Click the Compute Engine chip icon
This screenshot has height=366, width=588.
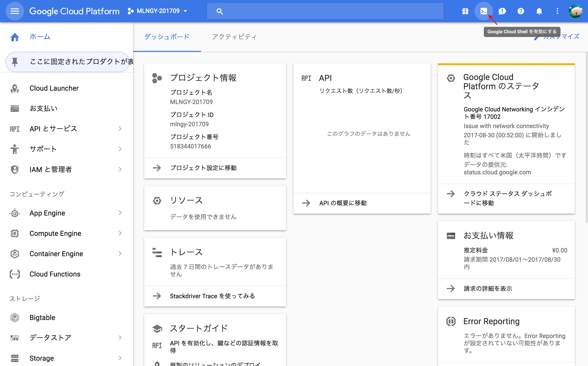pyautogui.click(x=15, y=233)
